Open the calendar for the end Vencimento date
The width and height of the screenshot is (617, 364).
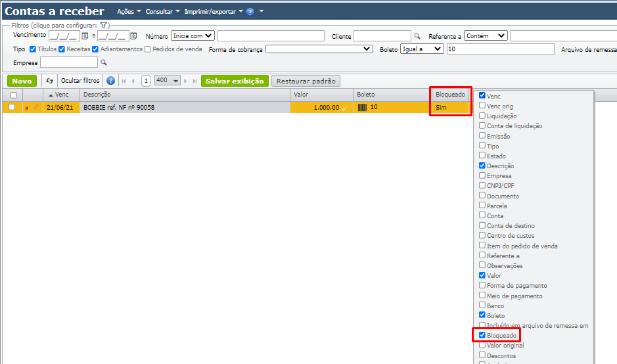pyautogui.click(x=133, y=36)
